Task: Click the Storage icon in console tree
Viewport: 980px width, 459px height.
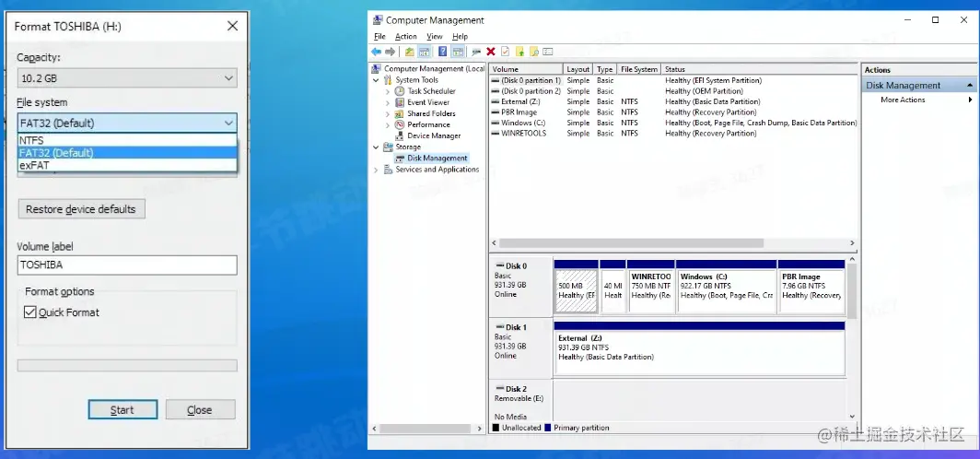Action: point(388,147)
